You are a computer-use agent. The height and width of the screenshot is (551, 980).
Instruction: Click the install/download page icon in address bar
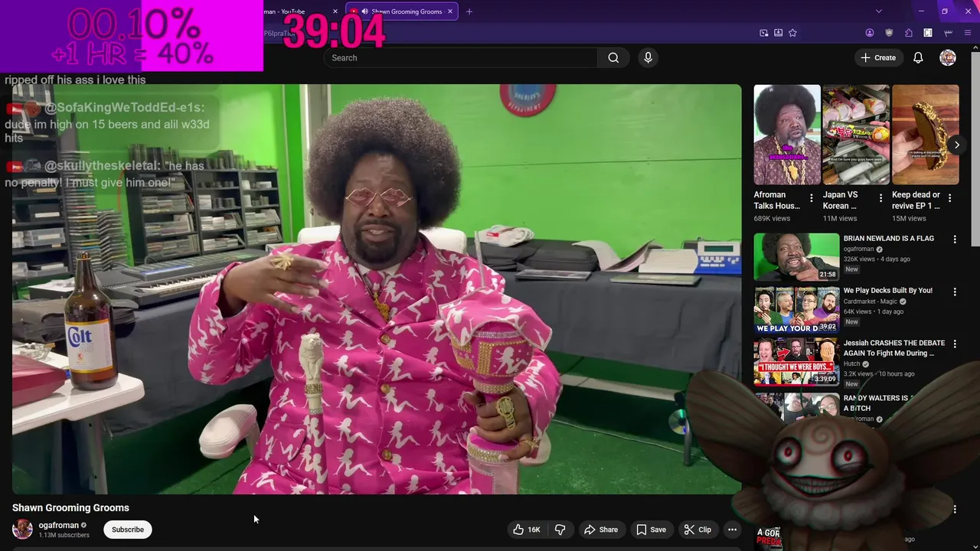[778, 33]
